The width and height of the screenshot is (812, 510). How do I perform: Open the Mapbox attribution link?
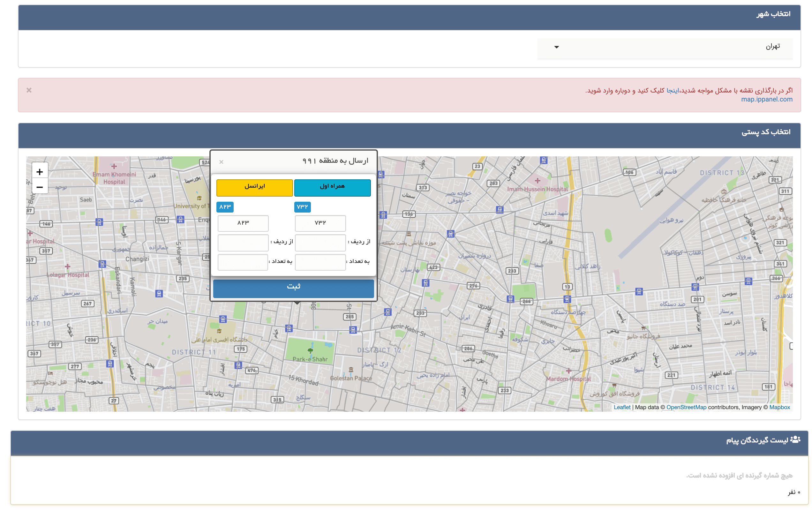[x=780, y=407]
